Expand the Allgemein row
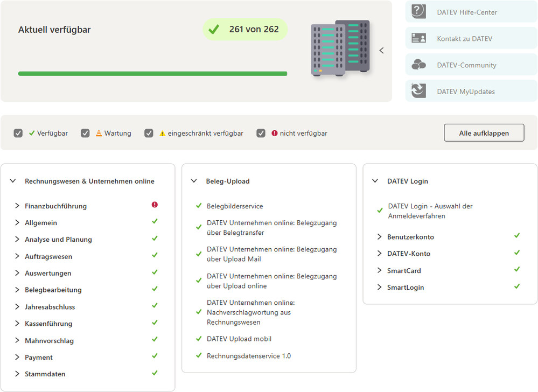Screen dimensions: 538x392 tap(17, 222)
